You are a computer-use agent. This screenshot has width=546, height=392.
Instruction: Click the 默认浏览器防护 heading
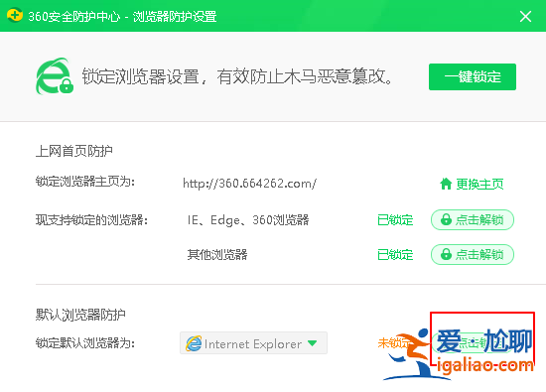[80, 315]
